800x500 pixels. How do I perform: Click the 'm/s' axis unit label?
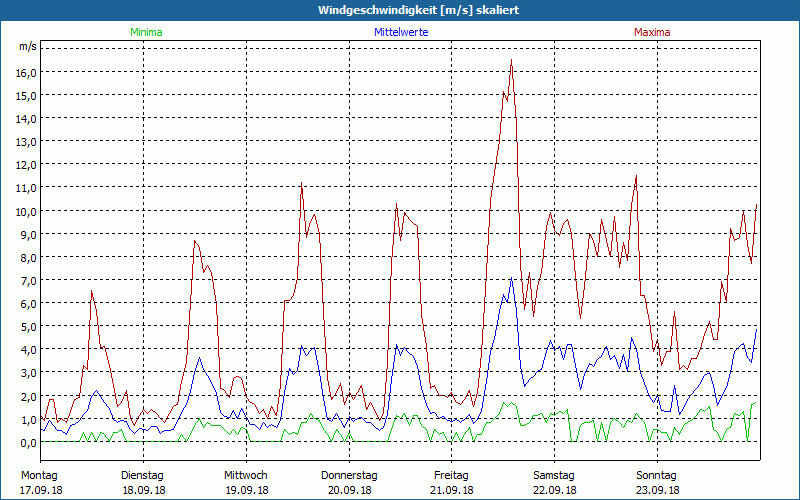[28, 46]
